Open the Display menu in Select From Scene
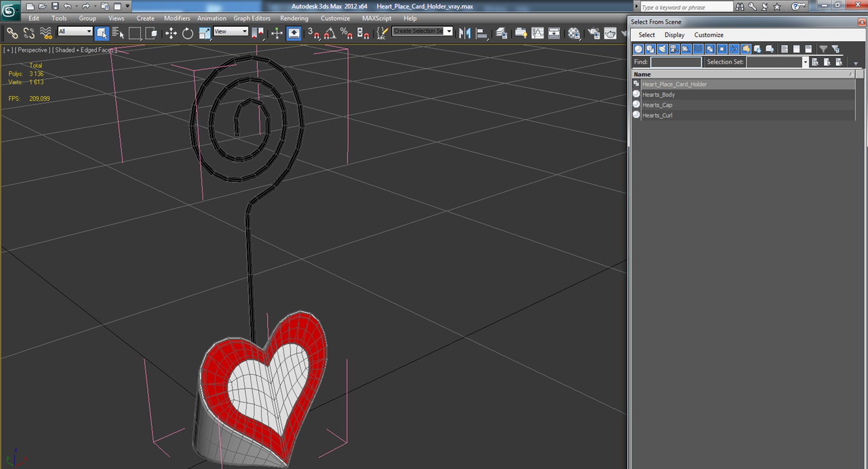This screenshot has width=868, height=469. 674,35
